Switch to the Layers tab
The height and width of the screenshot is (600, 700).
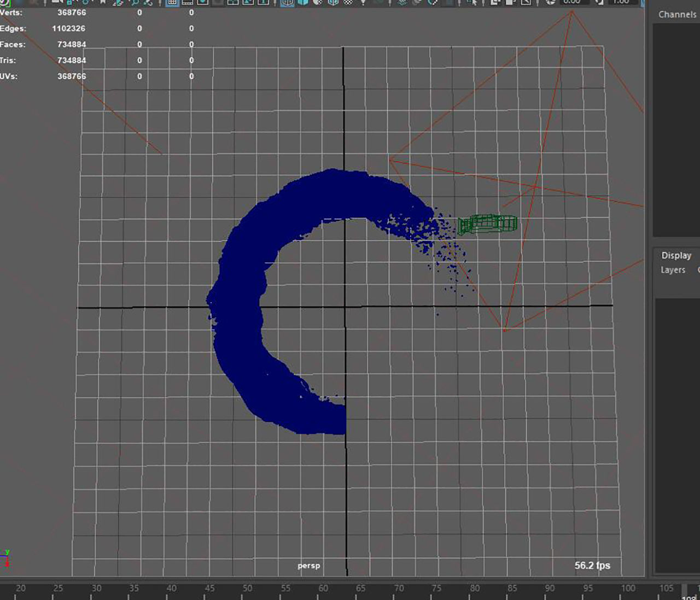pyautogui.click(x=673, y=270)
